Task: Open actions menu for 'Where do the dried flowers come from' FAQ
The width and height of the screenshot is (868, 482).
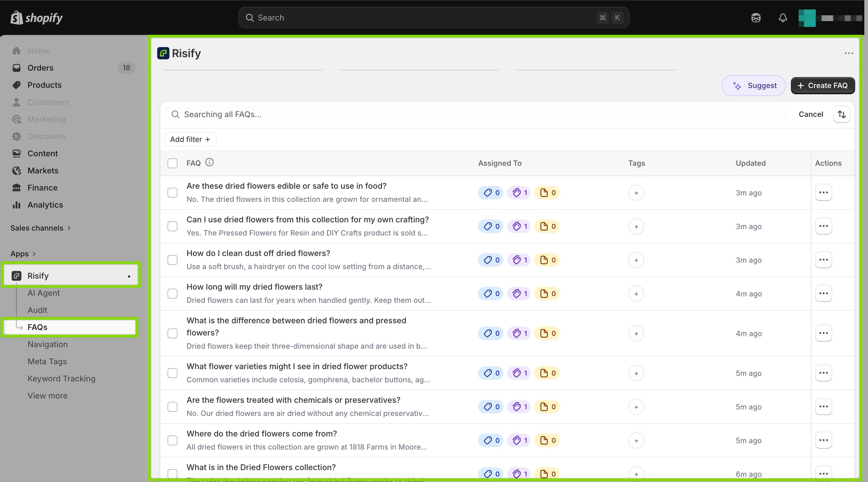Action: [x=823, y=440]
